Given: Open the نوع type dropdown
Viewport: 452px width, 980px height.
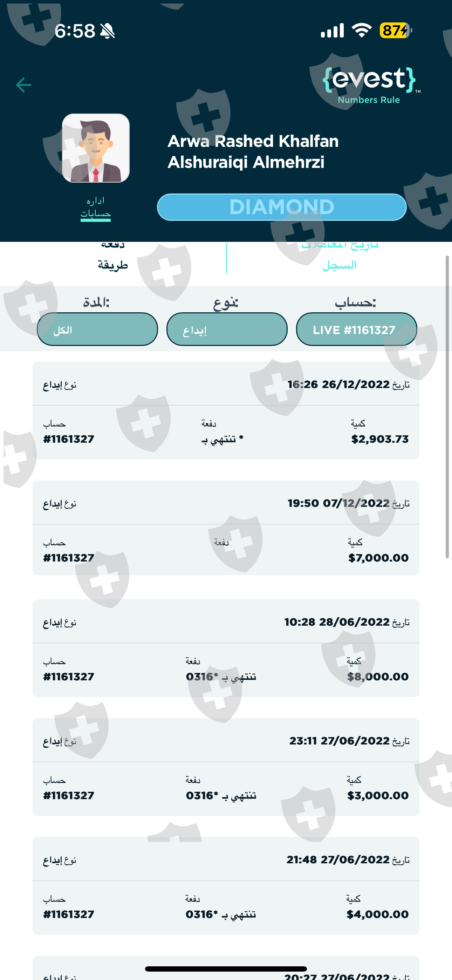Looking at the screenshot, I should [x=227, y=329].
